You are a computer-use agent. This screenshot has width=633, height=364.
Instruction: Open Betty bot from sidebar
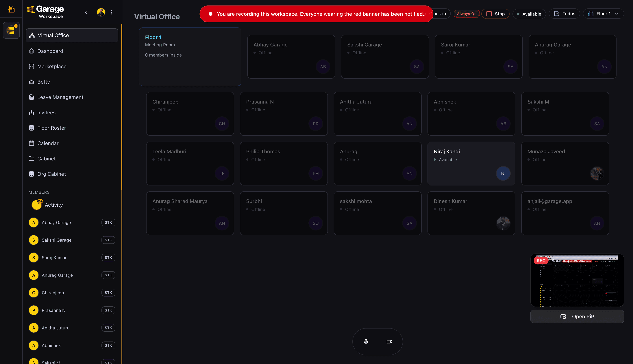coord(43,82)
